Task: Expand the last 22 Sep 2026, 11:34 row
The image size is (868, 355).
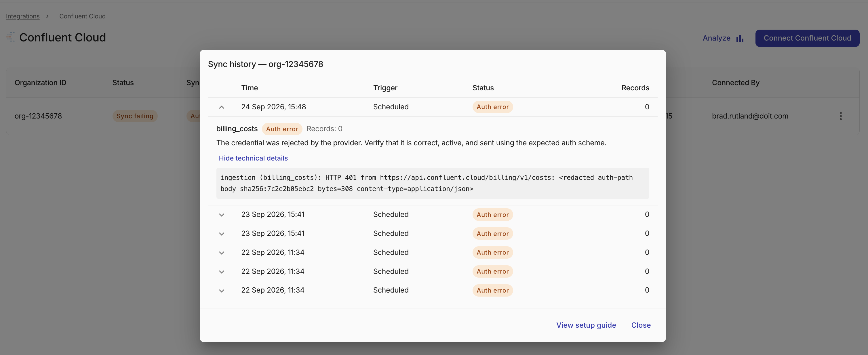Action: click(221, 291)
